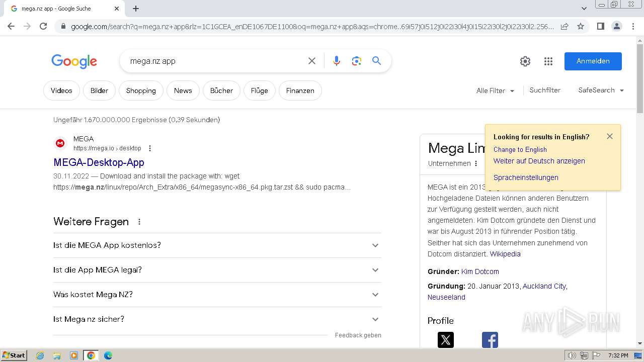The image size is (644, 362).
Task: Select the Bücher filter
Action: coord(221,90)
